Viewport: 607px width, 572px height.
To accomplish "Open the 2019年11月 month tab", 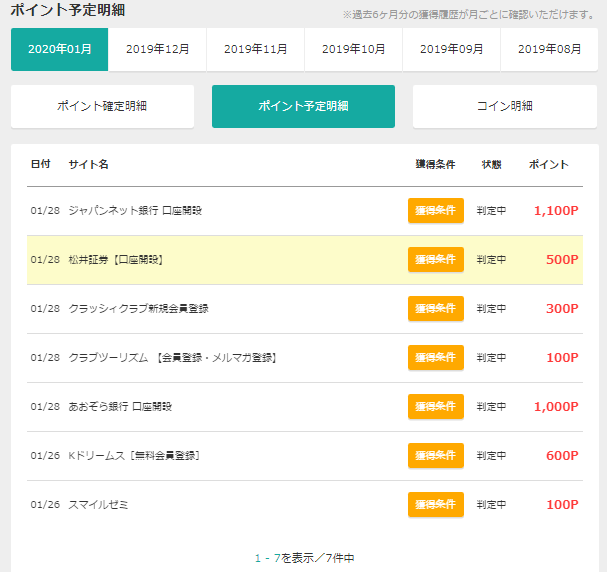I will click(x=255, y=49).
